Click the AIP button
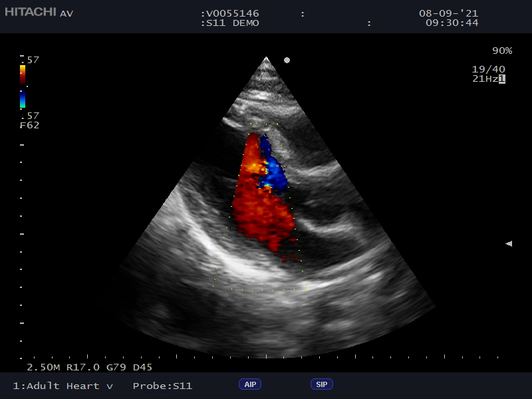Image resolution: width=532 pixels, height=399 pixels. click(x=250, y=384)
